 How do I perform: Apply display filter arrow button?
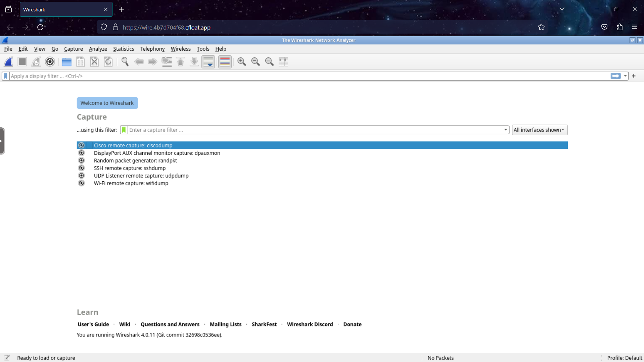coord(615,76)
